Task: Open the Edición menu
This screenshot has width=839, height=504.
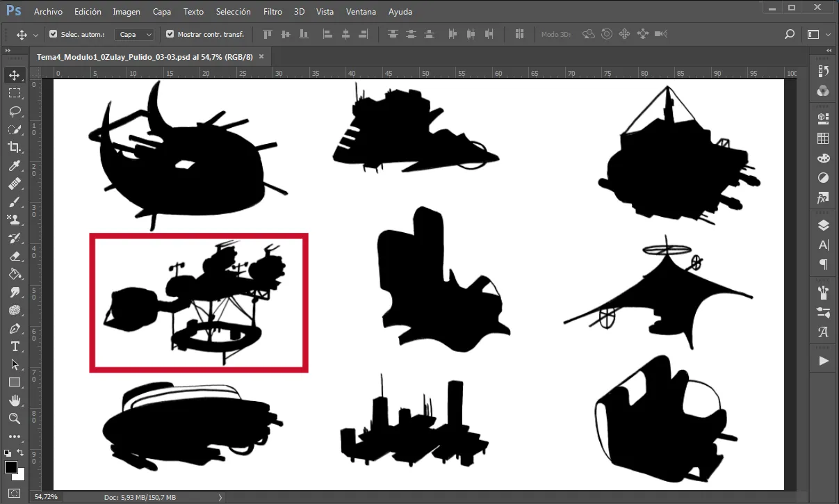Action: pos(88,12)
